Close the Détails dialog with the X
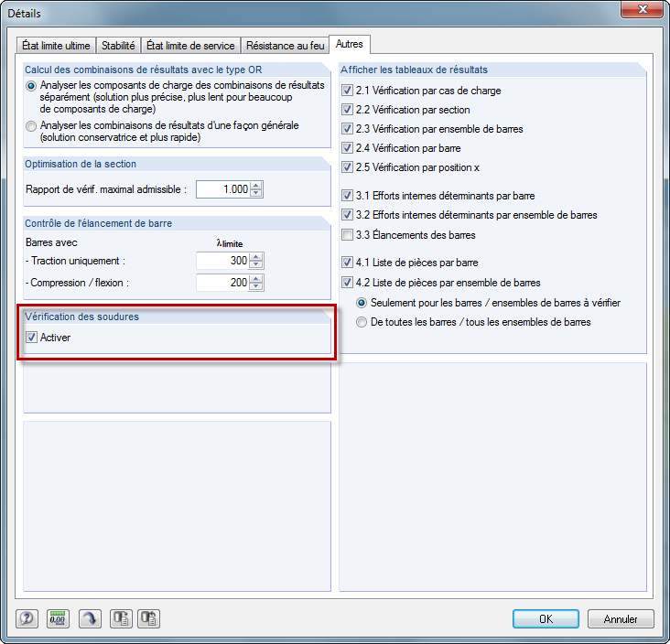The height and width of the screenshot is (644, 670). pos(643,9)
